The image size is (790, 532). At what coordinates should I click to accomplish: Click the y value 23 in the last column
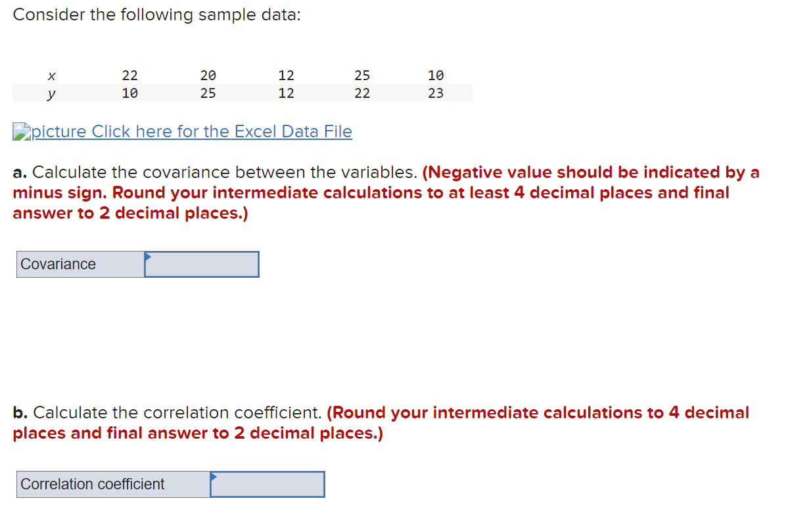(436, 93)
